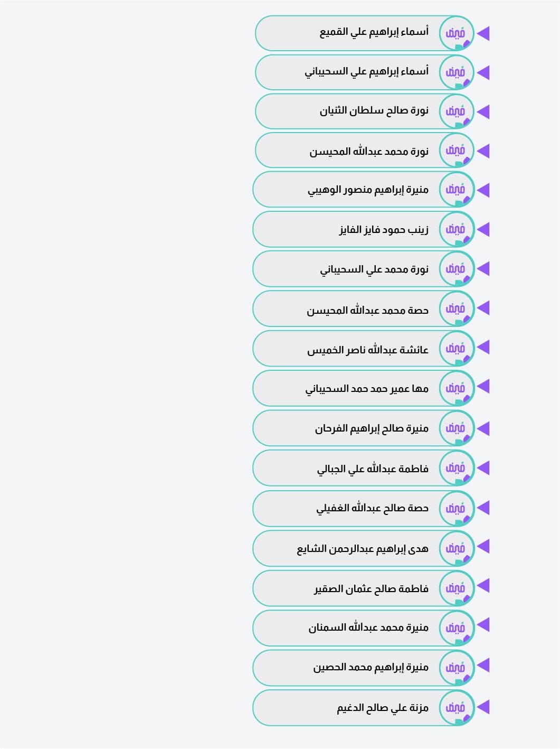
Task: Click the logo icon beside مزنة علي صالح الدغيم
Action: tap(457, 707)
